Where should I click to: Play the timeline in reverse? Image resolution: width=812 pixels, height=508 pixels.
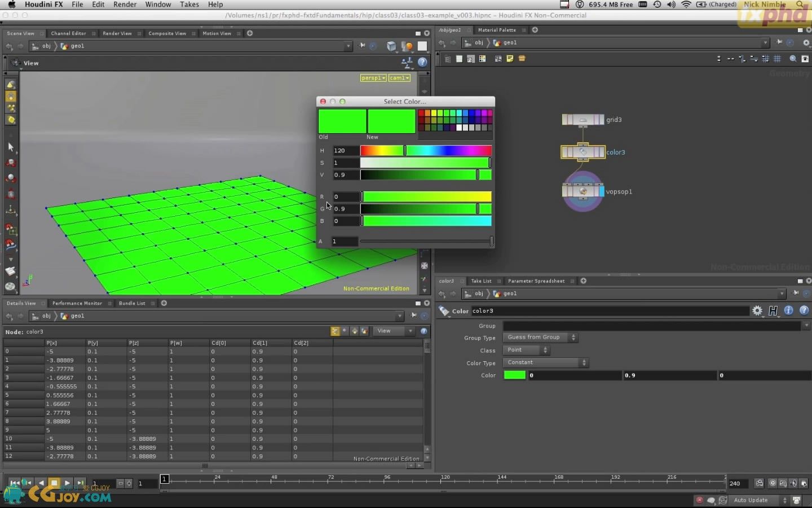coord(41,483)
